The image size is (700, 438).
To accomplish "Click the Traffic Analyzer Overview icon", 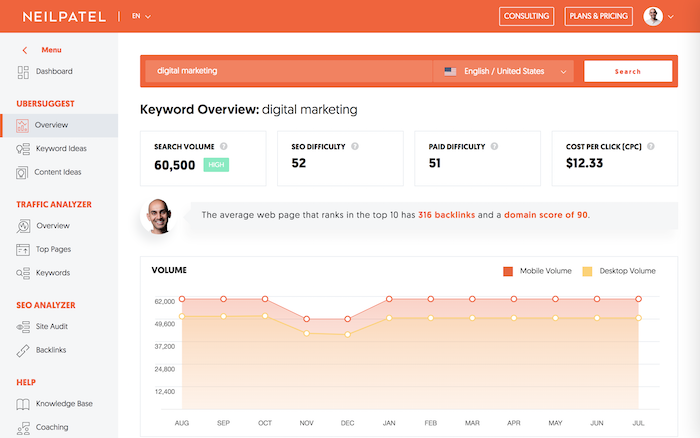I will point(23,226).
